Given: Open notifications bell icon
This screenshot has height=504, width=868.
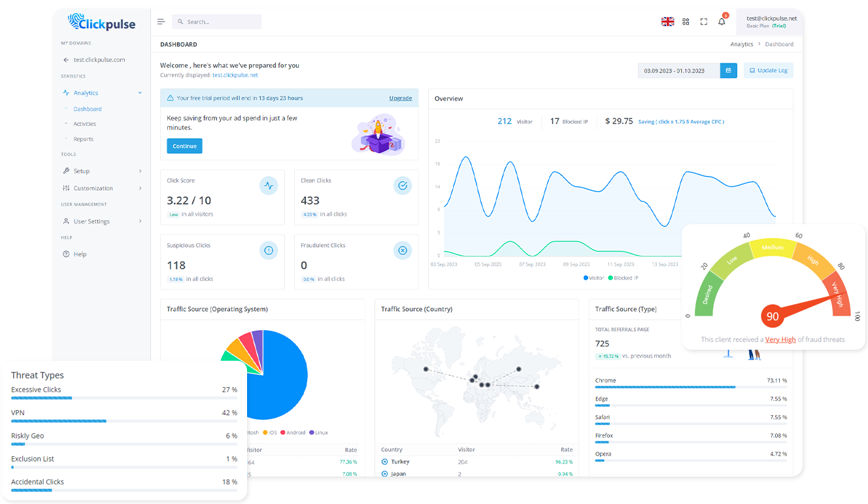Looking at the screenshot, I should 722,22.
